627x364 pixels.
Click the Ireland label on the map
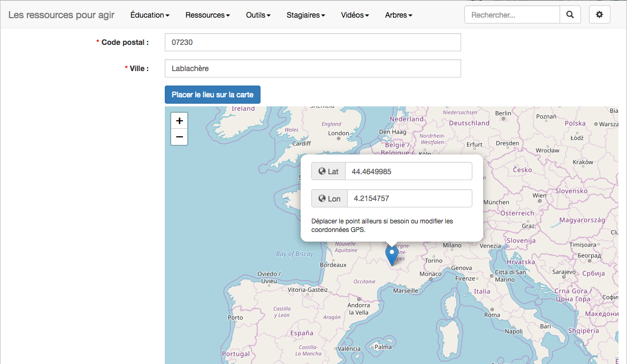[243, 109]
